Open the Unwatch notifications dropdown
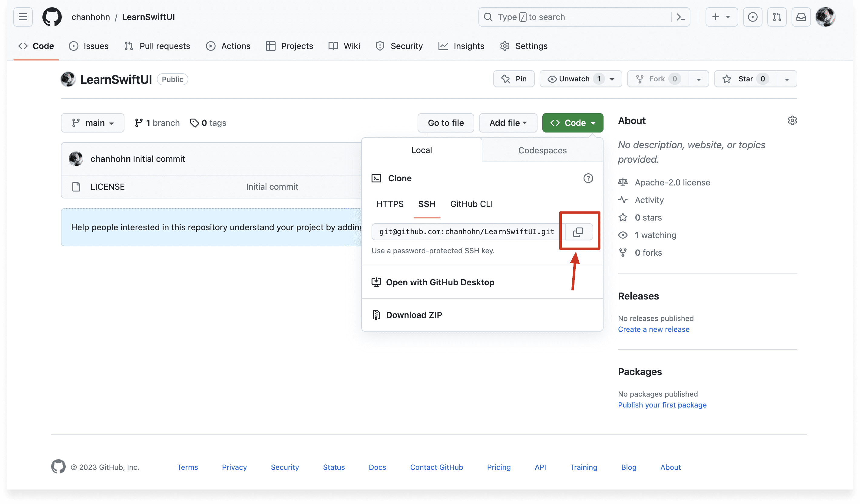The image size is (860, 504). [x=580, y=79]
